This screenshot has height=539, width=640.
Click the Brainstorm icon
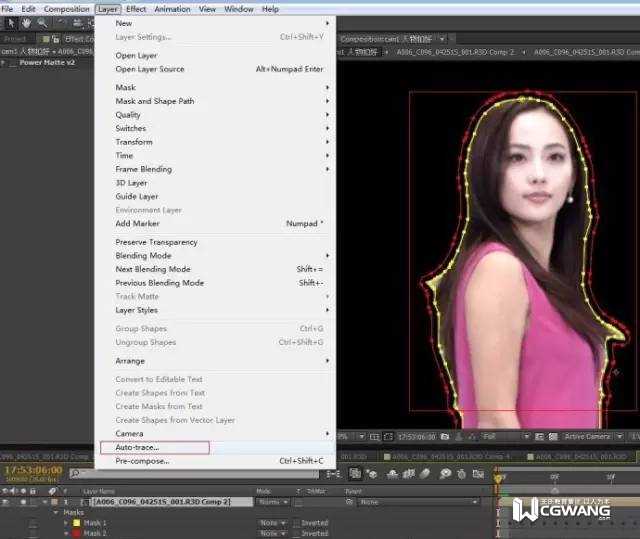445,474
